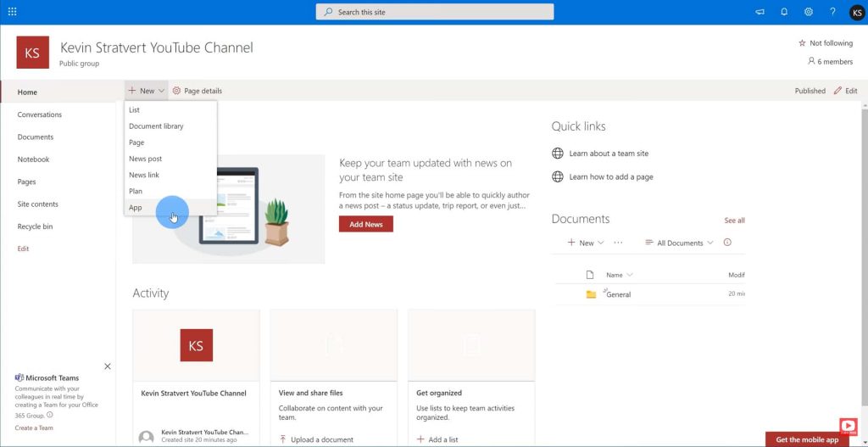Open the notifications bell icon

pos(784,12)
